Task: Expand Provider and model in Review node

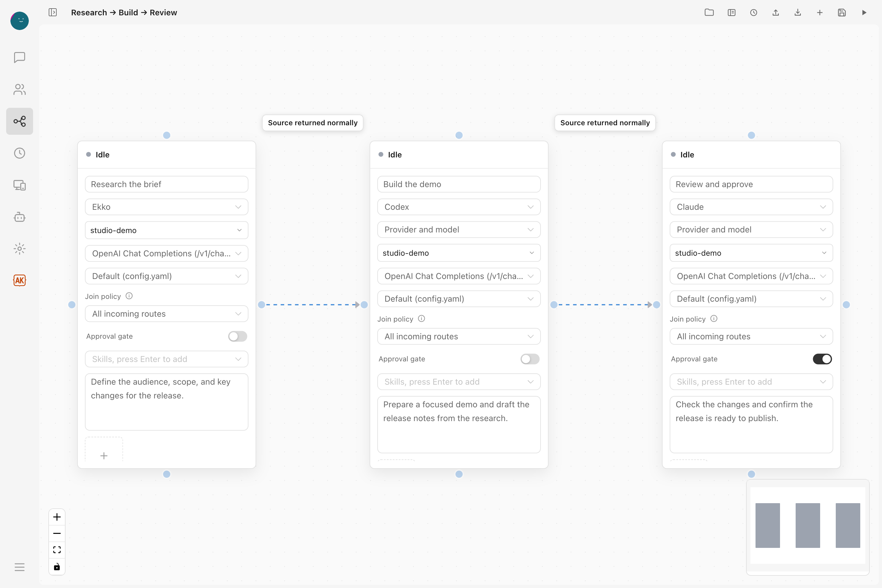Action: [751, 229]
